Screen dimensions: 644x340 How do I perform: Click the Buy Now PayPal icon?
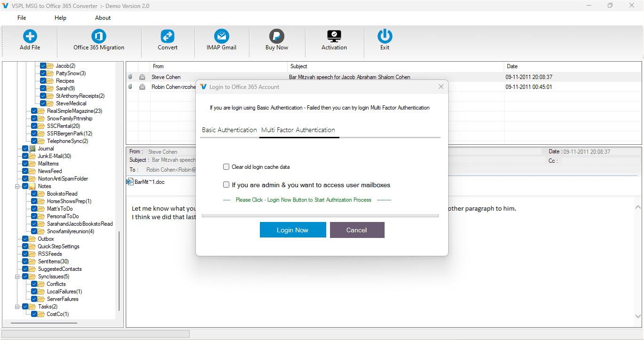pyautogui.click(x=277, y=36)
